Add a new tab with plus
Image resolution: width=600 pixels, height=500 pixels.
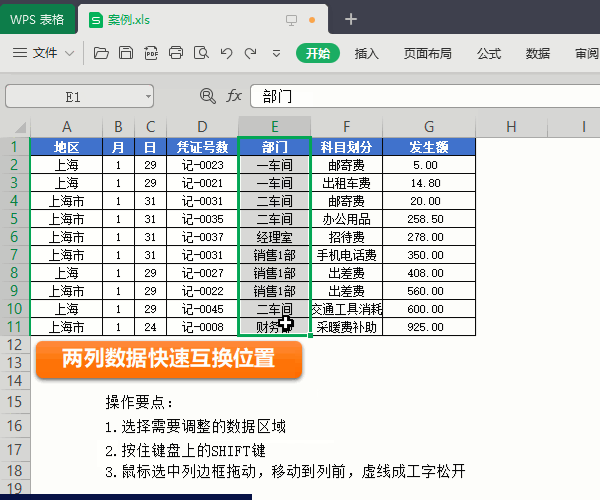coord(351,19)
